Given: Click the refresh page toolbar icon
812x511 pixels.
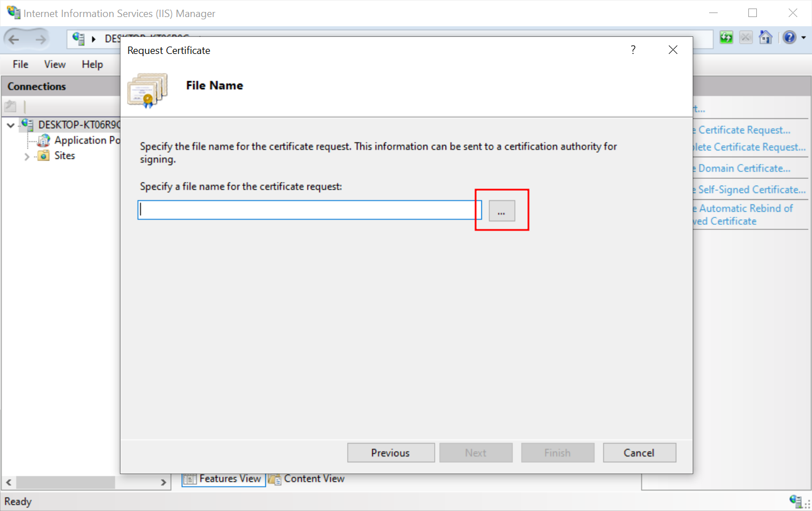Looking at the screenshot, I should click(726, 37).
